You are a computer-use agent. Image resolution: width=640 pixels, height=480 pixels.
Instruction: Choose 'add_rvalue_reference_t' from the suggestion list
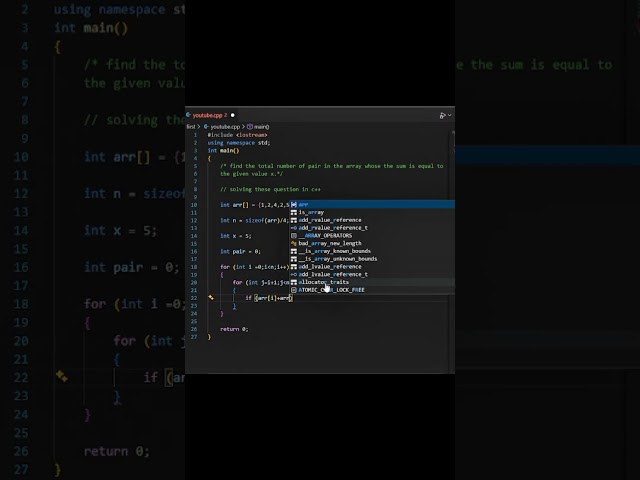click(372, 228)
